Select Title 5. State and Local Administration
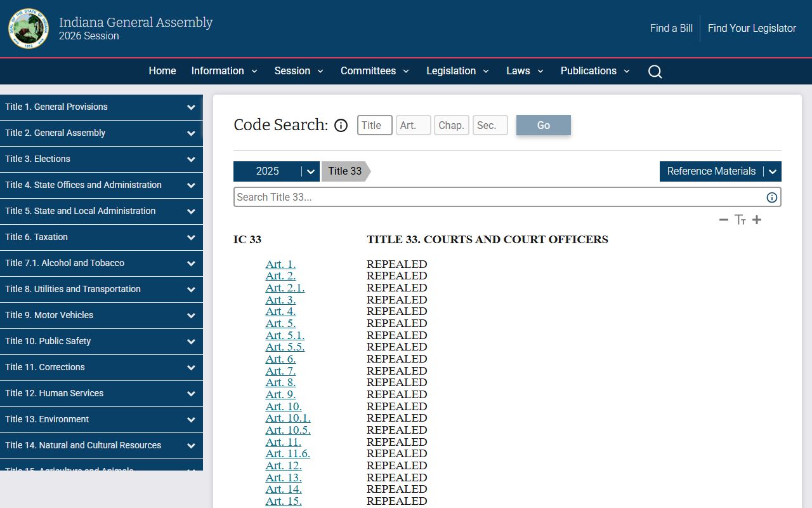This screenshot has height=508, width=812. point(101,211)
